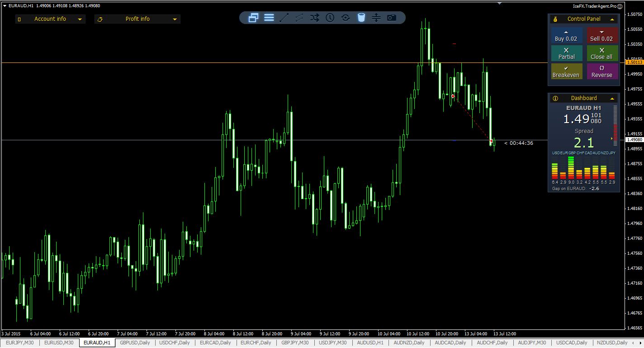Click the refresh icon beside Profit info
Screen dimensions: 644x348
pos(100,19)
